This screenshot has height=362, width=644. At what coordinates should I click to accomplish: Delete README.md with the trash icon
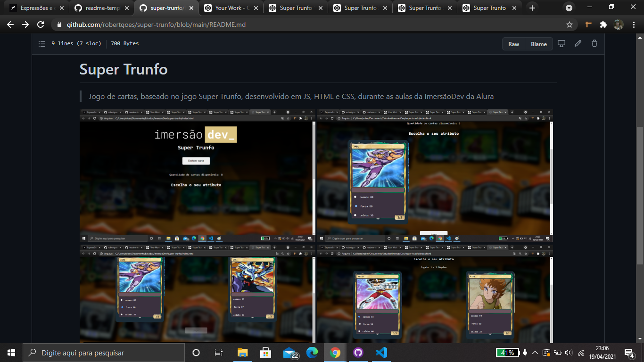click(x=594, y=43)
